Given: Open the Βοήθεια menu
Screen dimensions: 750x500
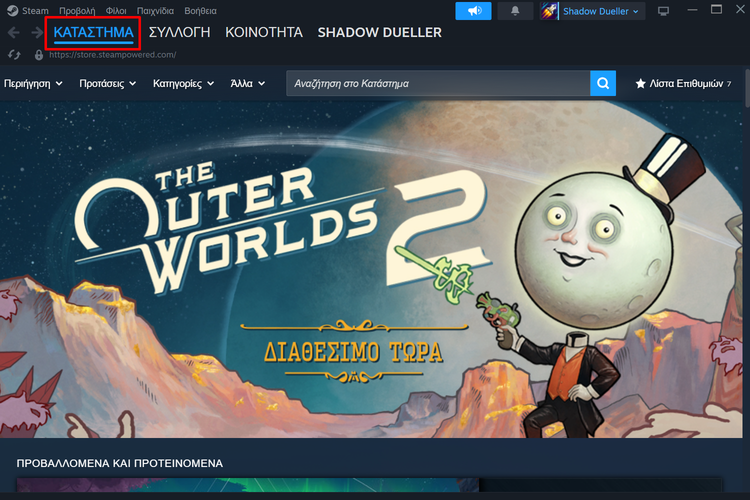Looking at the screenshot, I should (200, 11).
